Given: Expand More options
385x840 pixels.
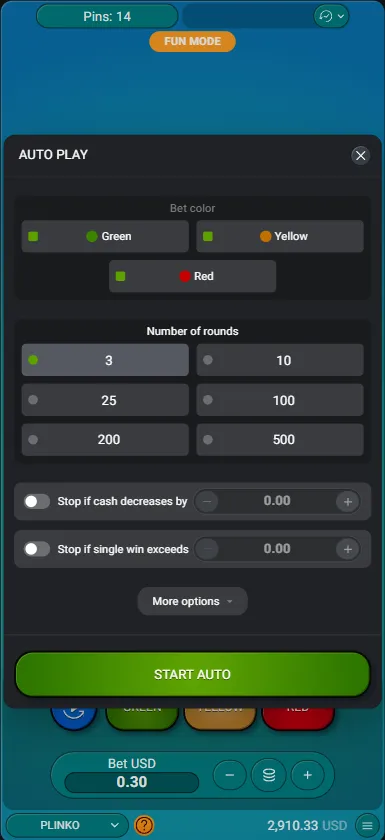Looking at the screenshot, I should click(193, 601).
